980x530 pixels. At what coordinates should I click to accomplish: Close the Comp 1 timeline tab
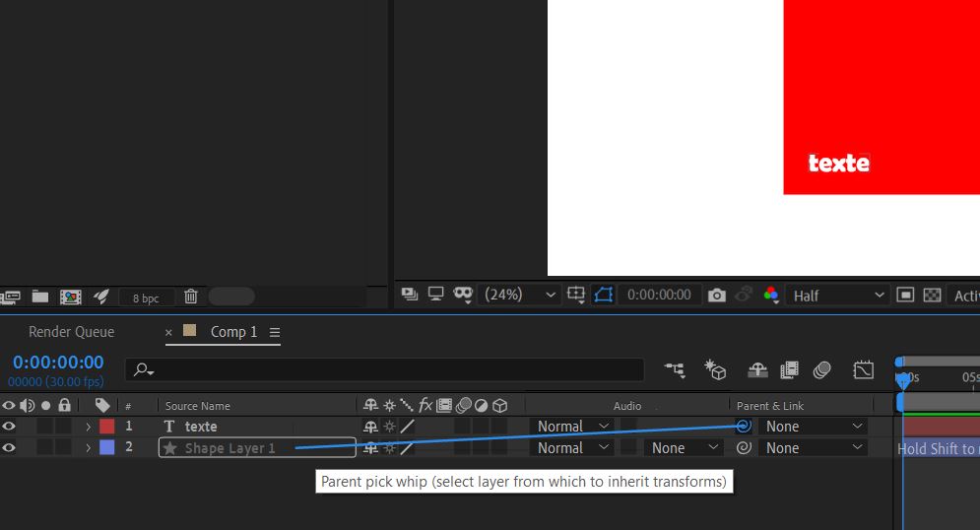tap(168, 333)
